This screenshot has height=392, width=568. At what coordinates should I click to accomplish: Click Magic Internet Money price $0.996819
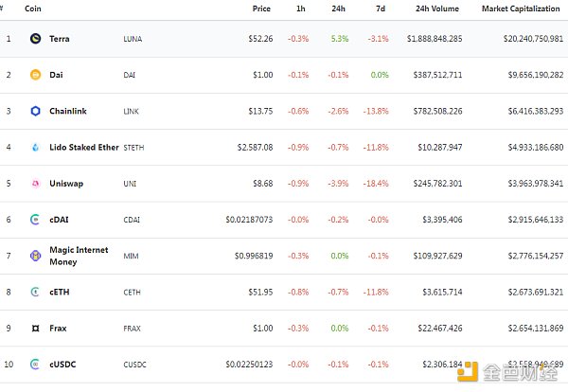point(254,256)
